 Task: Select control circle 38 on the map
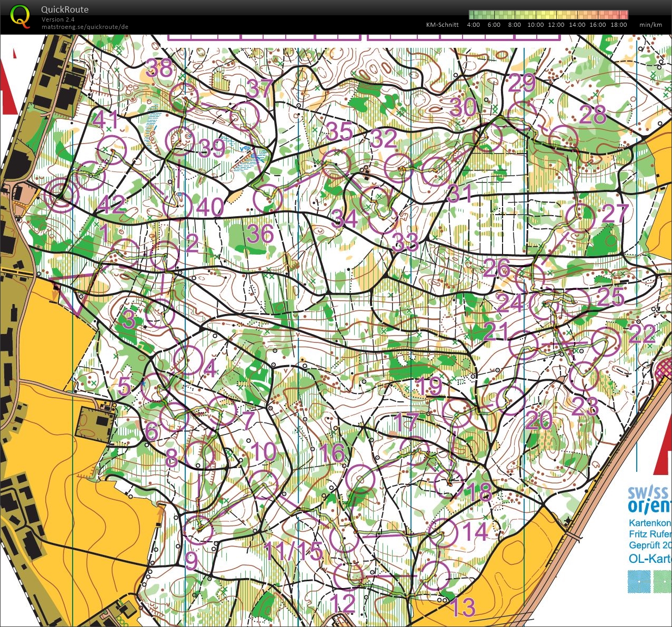pos(184,97)
